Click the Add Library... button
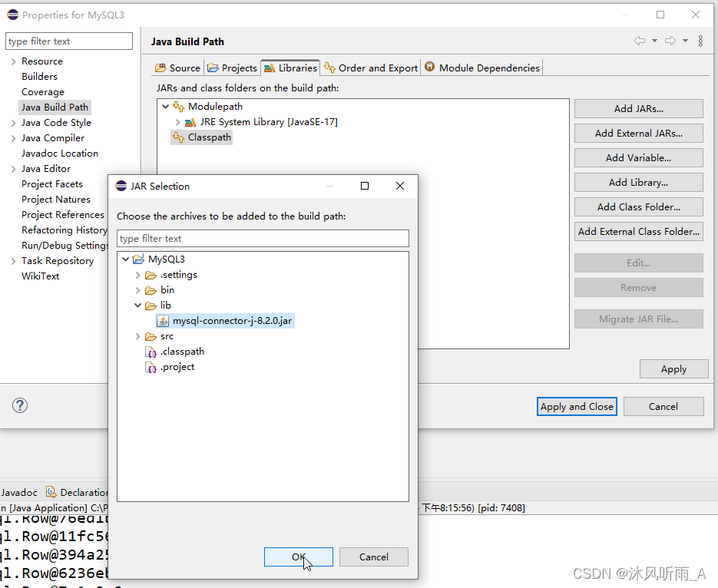The height and width of the screenshot is (588, 718). coord(639,183)
